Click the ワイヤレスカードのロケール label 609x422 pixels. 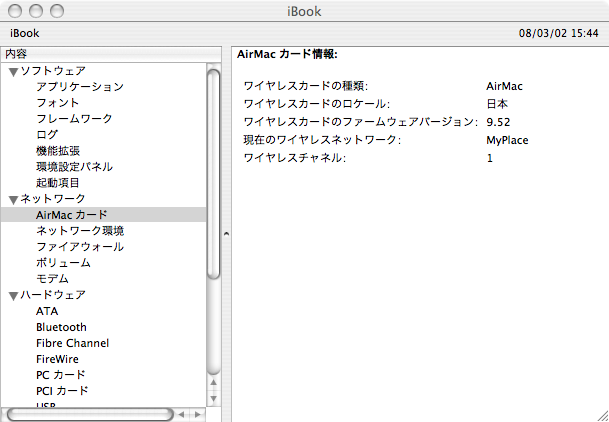click(x=317, y=104)
